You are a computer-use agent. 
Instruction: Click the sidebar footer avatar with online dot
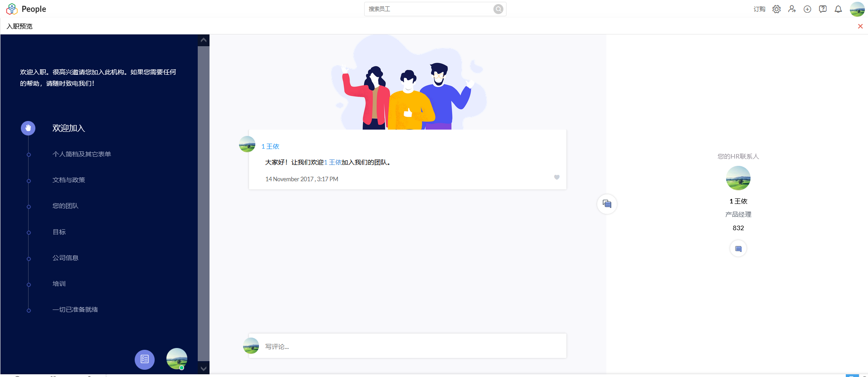click(177, 359)
